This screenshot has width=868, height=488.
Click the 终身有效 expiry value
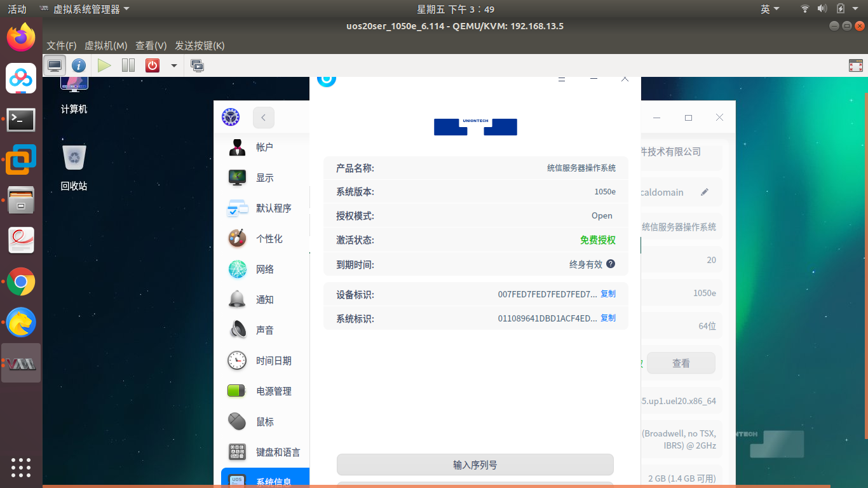click(586, 264)
